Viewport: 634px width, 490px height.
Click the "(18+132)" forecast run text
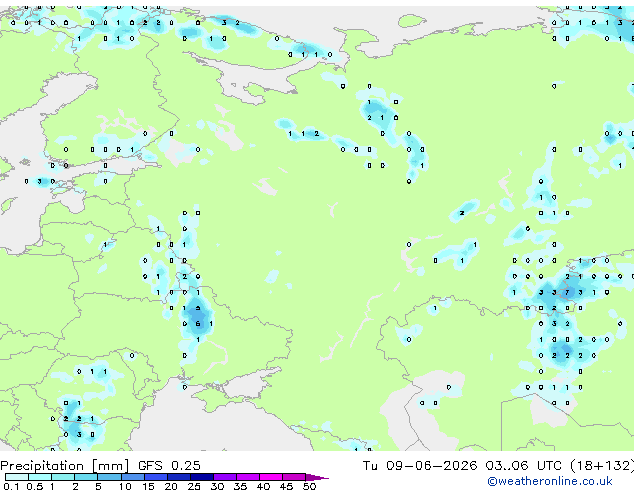tap(602, 466)
